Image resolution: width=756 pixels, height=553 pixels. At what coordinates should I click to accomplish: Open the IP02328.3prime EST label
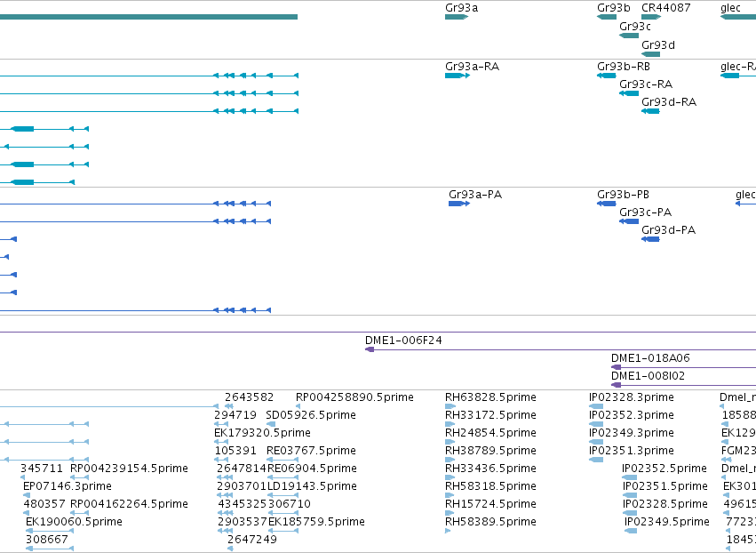tap(631, 397)
